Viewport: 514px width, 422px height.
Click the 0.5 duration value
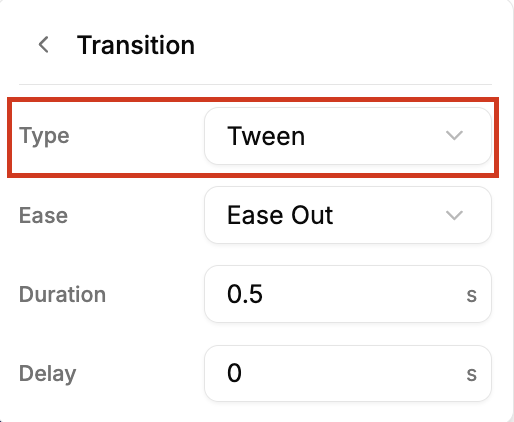(x=245, y=294)
